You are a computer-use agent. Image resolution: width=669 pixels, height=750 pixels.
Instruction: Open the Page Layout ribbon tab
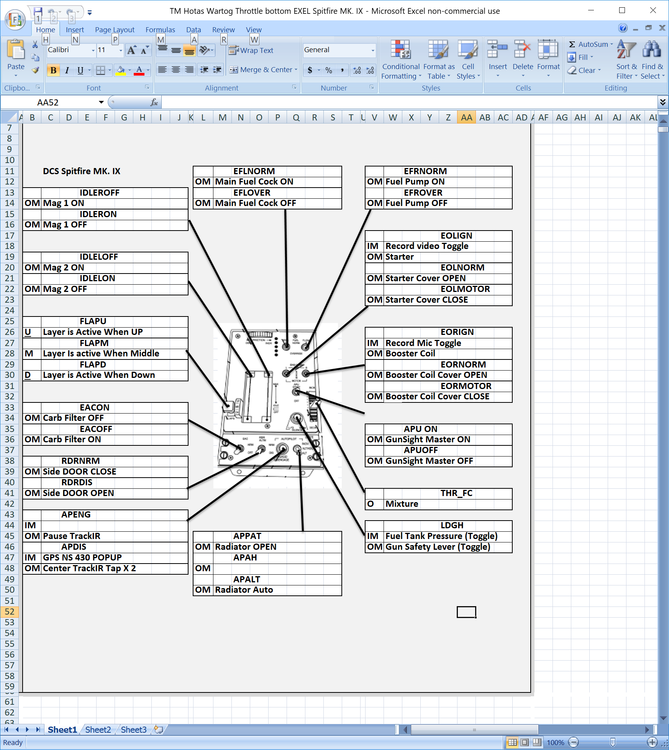coord(115,30)
